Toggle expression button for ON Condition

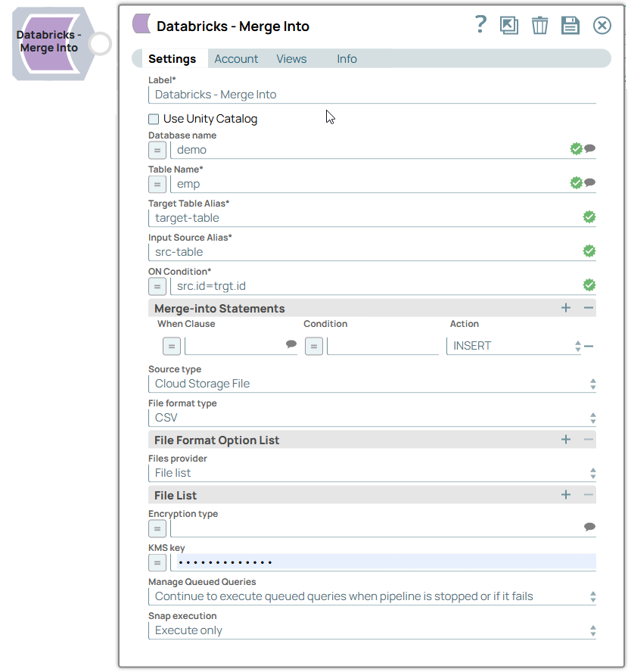tap(157, 286)
